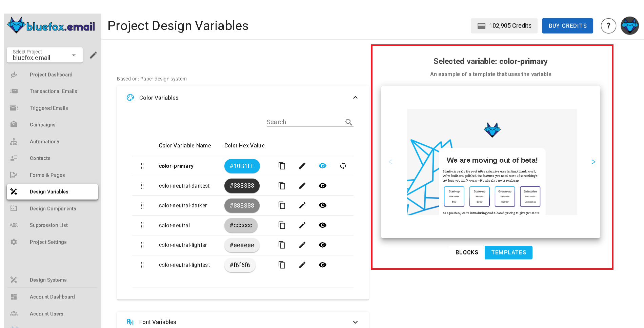Open Design Components
Viewport: 644px width, 328px height.
[x=52, y=209]
